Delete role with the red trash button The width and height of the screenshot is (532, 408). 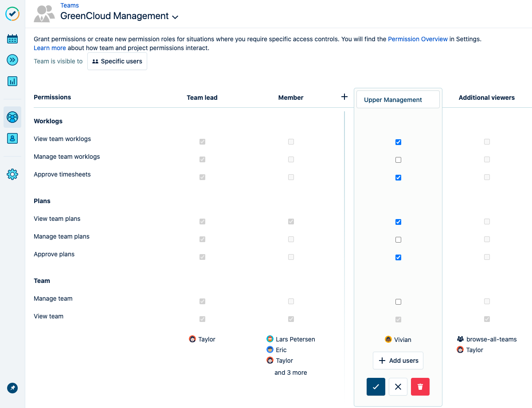coord(420,387)
